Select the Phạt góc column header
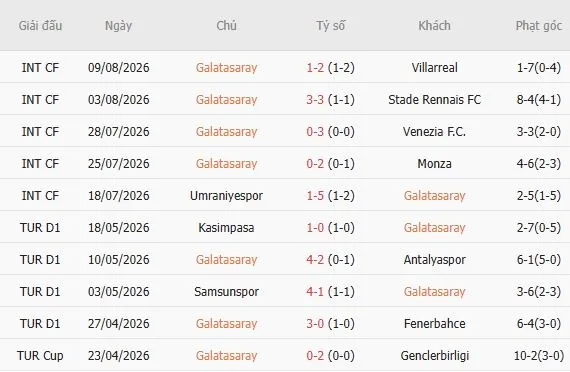 [539, 26]
